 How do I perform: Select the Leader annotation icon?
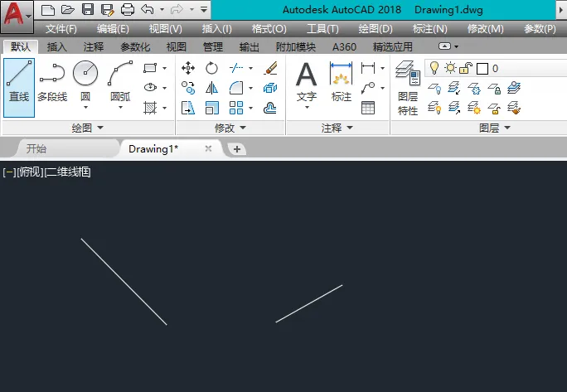pos(368,88)
